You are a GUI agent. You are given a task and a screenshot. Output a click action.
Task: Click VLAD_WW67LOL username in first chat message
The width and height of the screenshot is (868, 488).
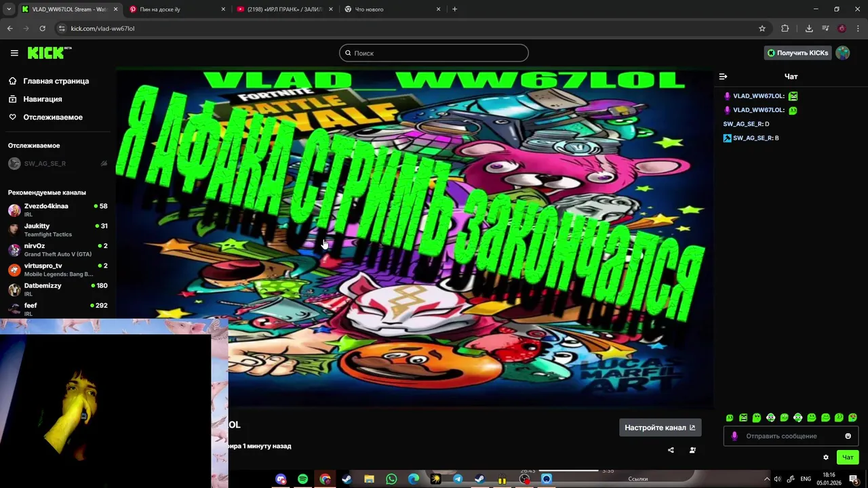pos(758,96)
